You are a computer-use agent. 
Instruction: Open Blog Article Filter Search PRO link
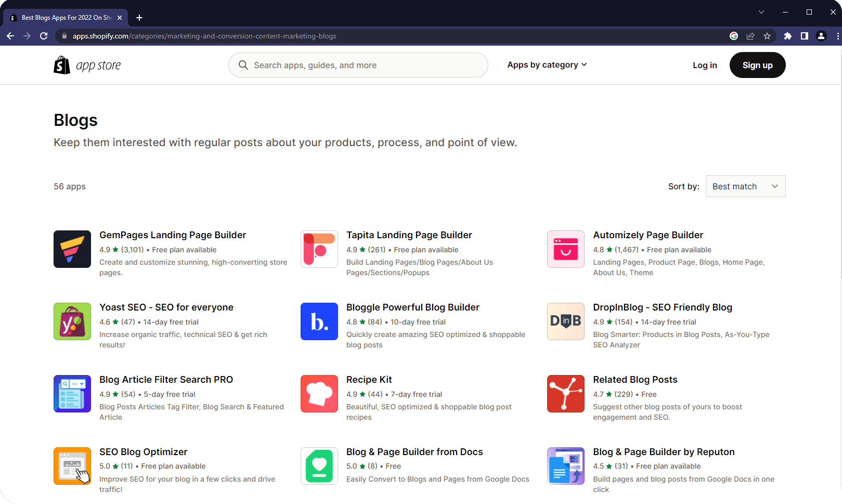coord(166,380)
